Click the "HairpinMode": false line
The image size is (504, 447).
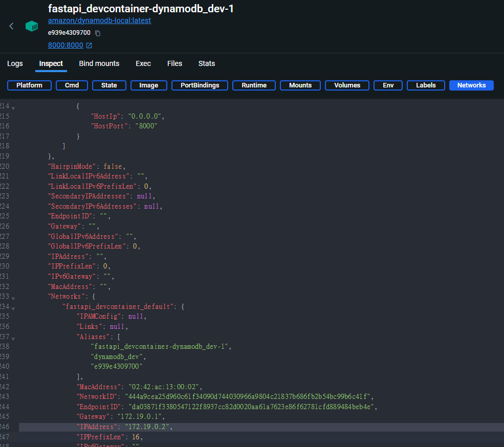86,166
